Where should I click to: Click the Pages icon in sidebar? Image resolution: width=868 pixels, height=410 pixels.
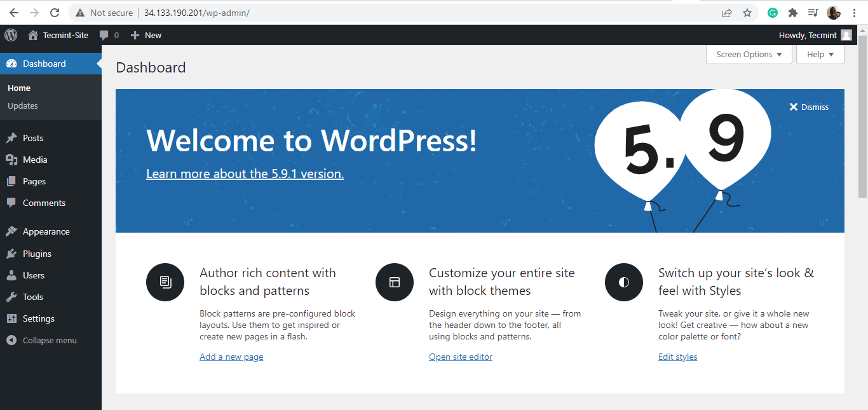pos(11,181)
